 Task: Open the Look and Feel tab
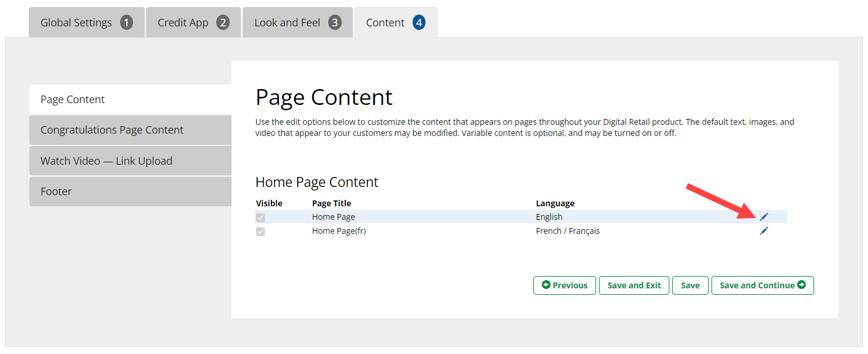(287, 23)
